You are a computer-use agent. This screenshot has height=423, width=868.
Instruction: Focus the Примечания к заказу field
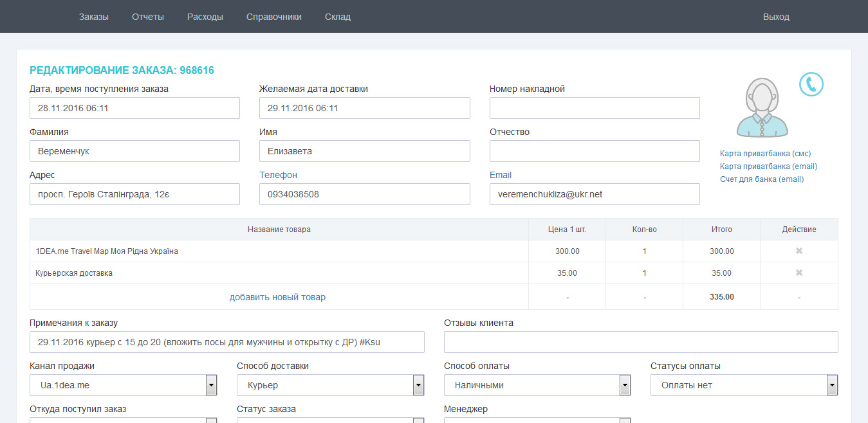pos(227,342)
